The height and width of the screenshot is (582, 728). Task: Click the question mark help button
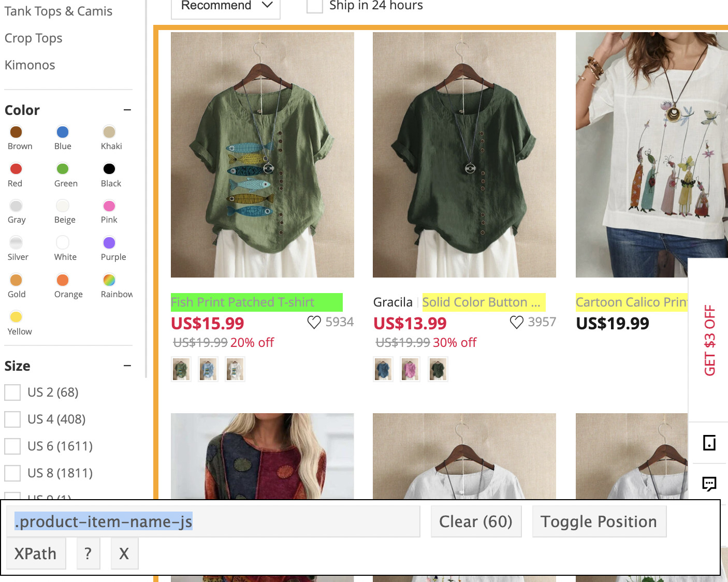click(88, 554)
